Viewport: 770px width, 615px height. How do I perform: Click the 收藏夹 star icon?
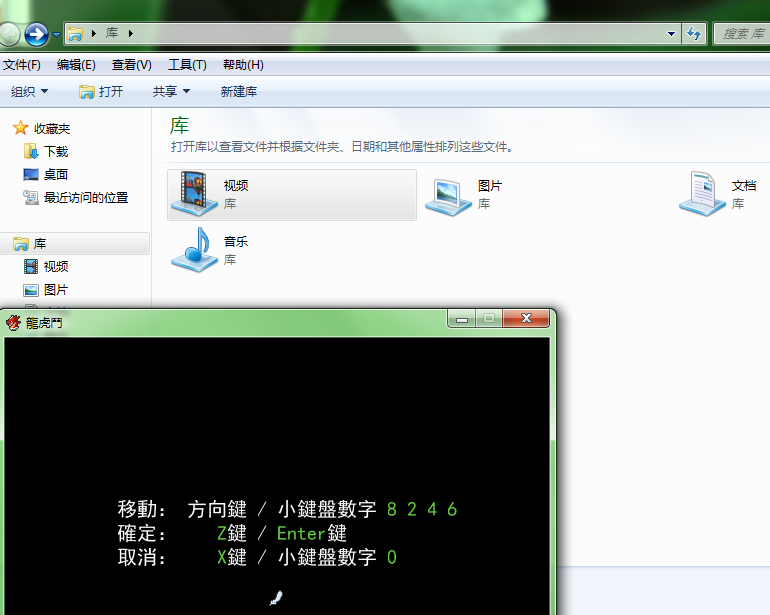[x=21, y=128]
